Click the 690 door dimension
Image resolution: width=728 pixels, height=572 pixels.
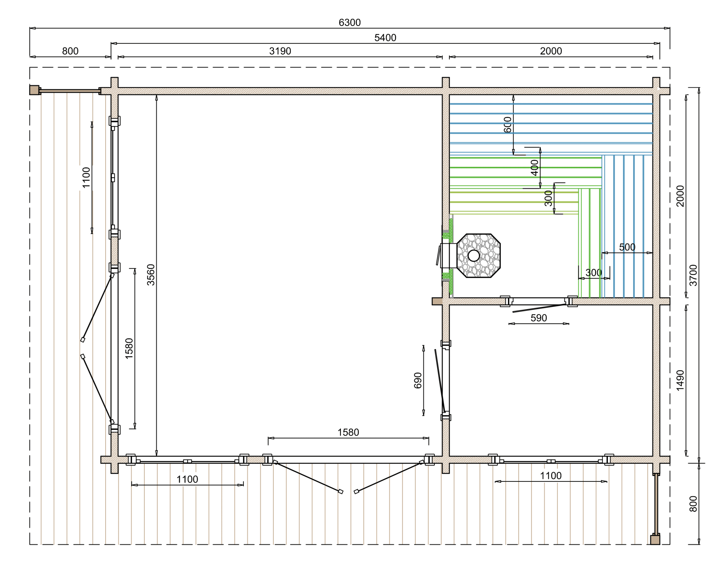pyautogui.click(x=418, y=381)
